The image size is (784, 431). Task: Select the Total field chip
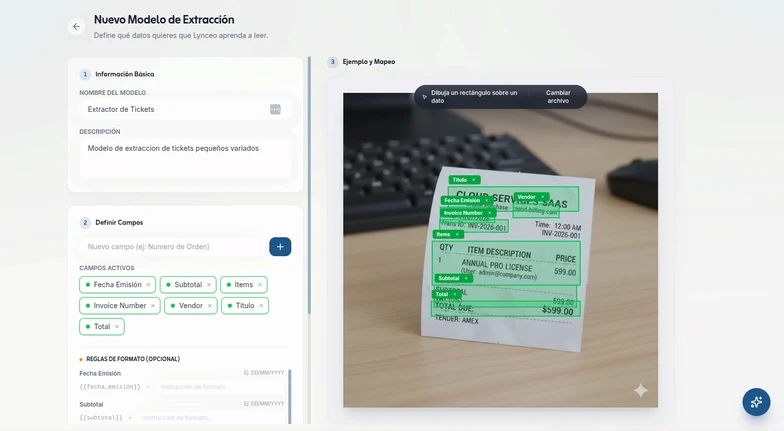[102, 326]
